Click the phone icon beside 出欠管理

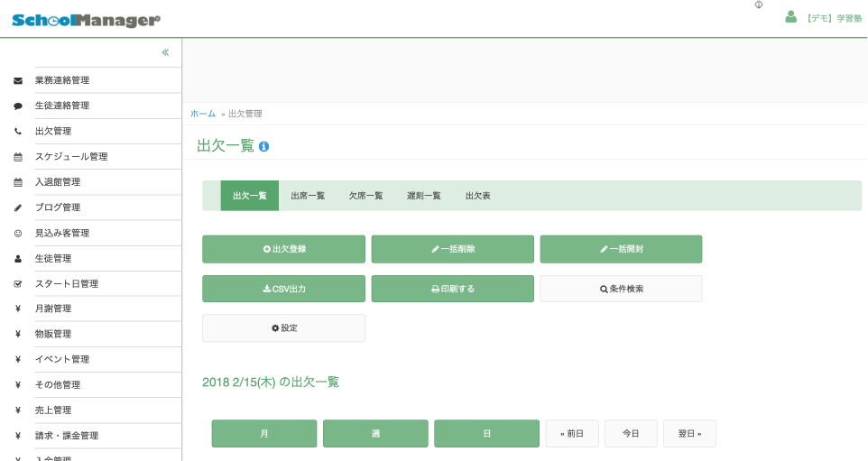[x=18, y=132]
